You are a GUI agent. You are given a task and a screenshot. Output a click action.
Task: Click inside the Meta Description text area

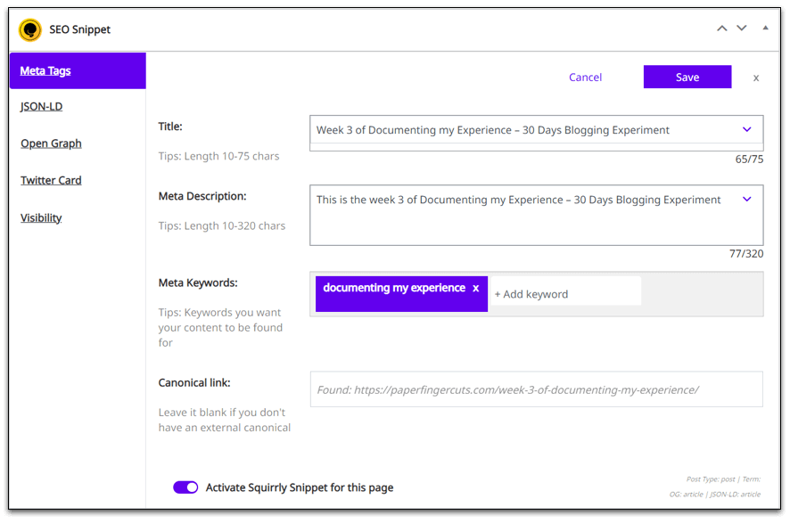tap(536, 216)
